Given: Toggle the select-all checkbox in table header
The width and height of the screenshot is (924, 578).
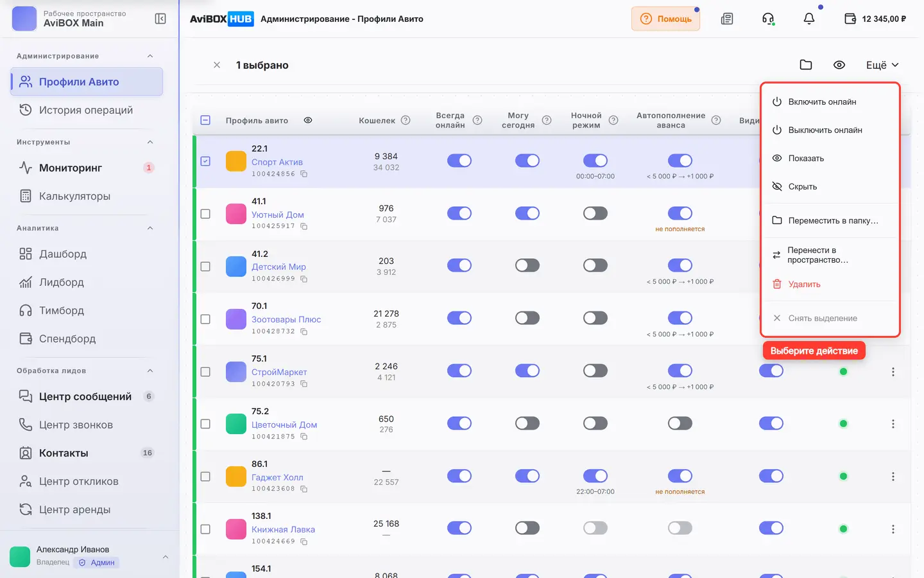Looking at the screenshot, I should click(205, 120).
